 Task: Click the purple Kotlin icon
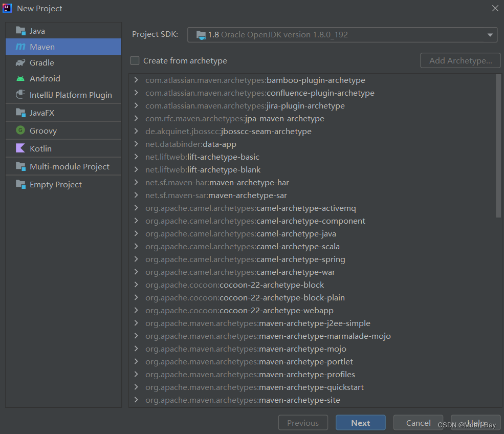click(x=20, y=148)
